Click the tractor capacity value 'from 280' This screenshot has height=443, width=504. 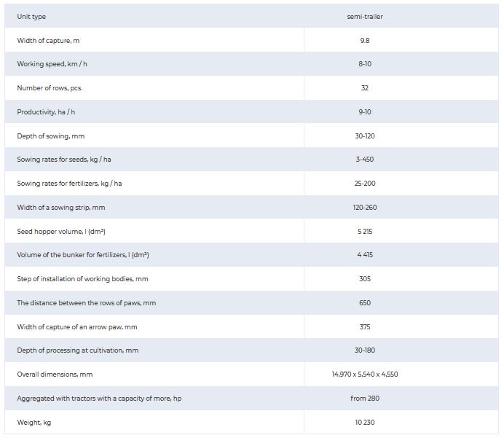364,399
